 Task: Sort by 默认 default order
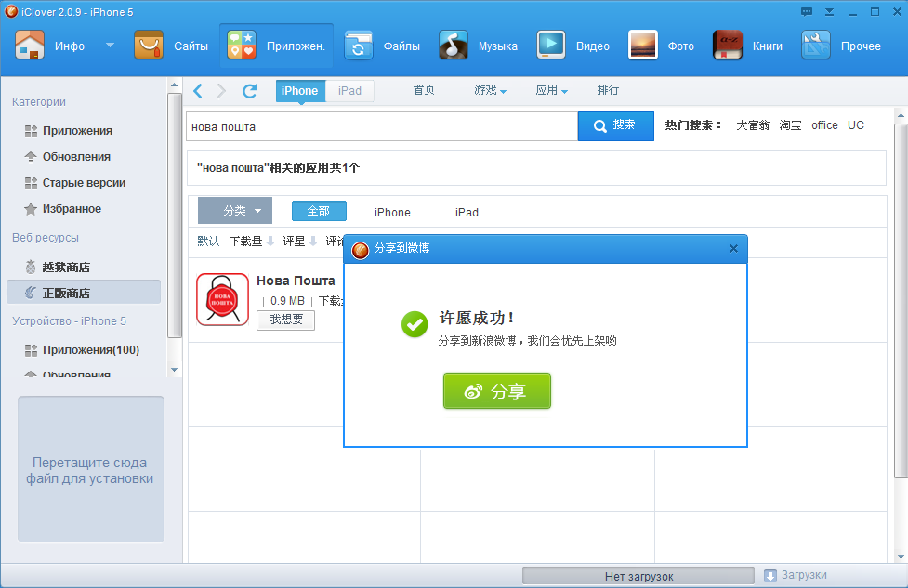pyautogui.click(x=208, y=242)
